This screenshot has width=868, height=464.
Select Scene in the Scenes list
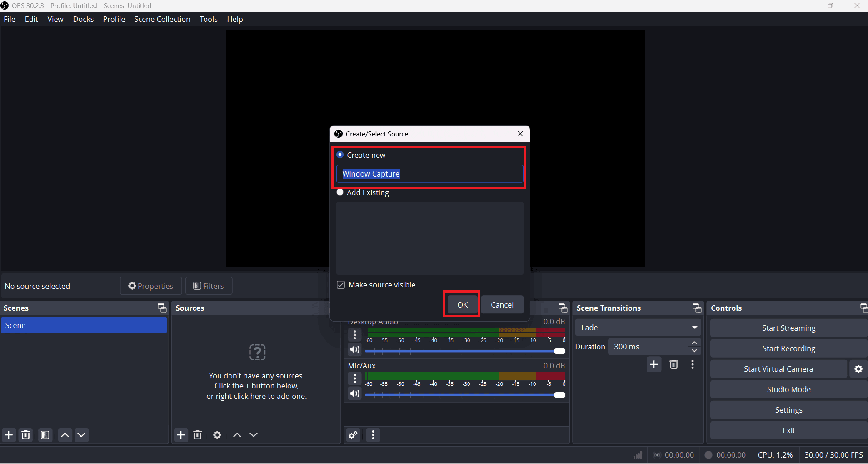[84, 325]
